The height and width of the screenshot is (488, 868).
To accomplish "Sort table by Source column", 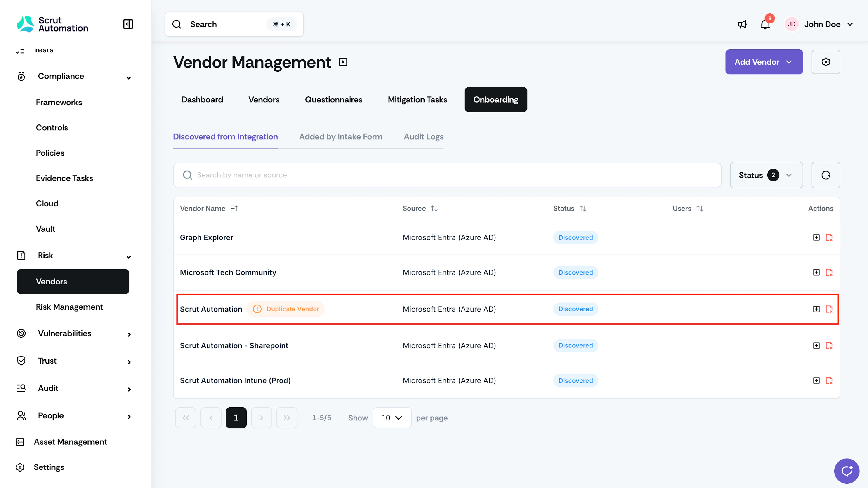I will (x=434, y=209).
